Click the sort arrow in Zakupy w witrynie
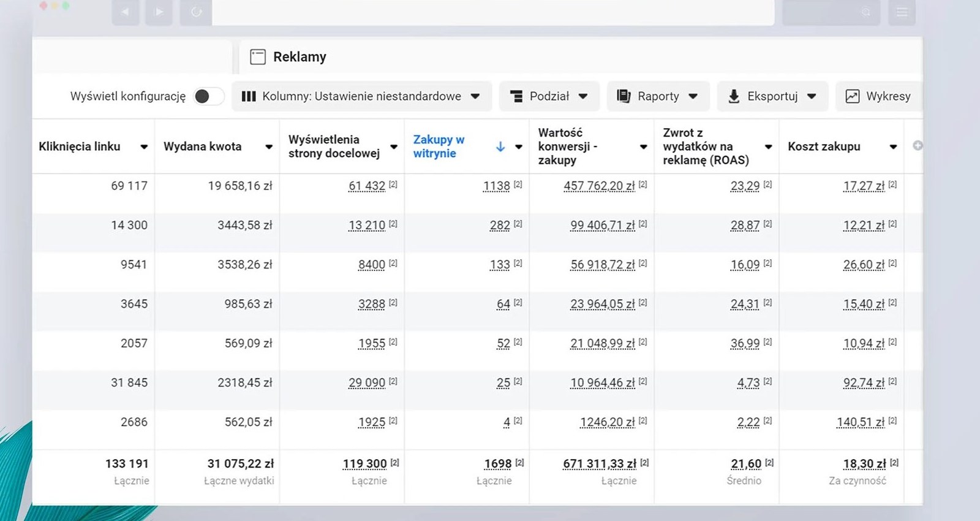The width and height of the screenshot is (980, 521). 500,146
